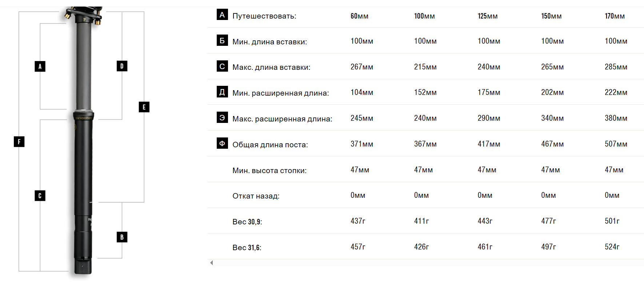Click the 125мм travel column header

(x=488, y=16)
